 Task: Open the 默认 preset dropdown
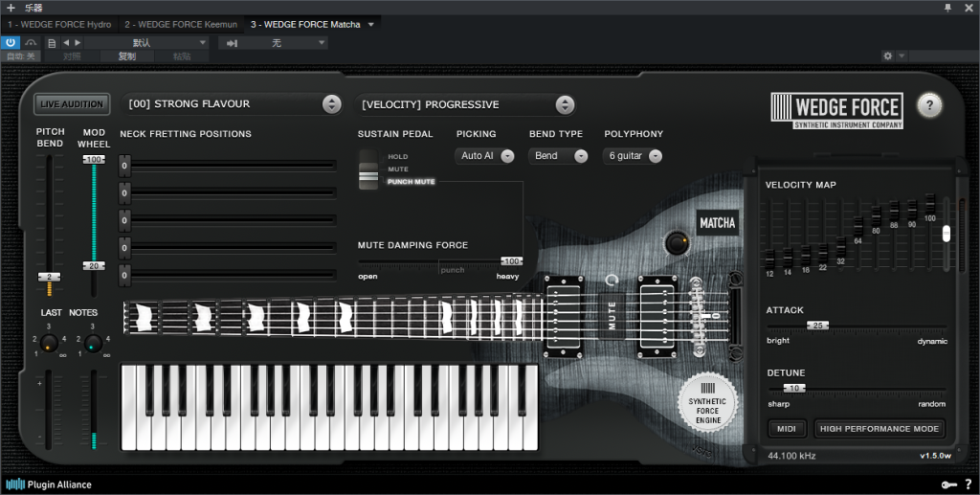coord(146,42)
